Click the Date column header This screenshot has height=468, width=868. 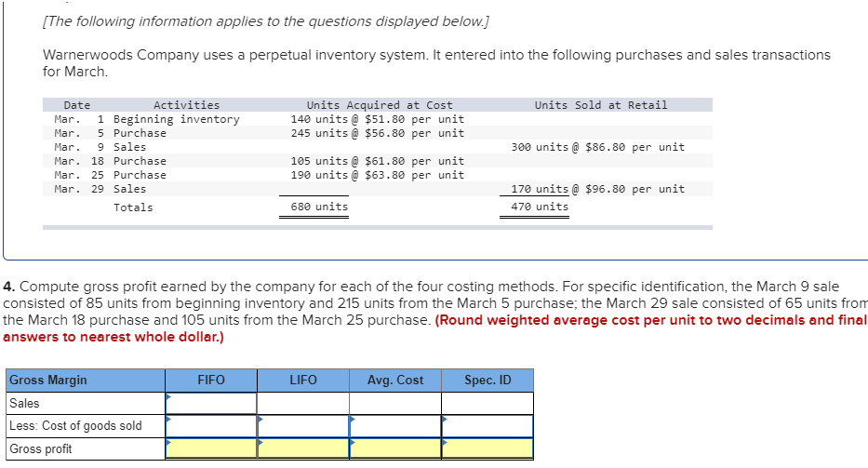pos(77,105)
